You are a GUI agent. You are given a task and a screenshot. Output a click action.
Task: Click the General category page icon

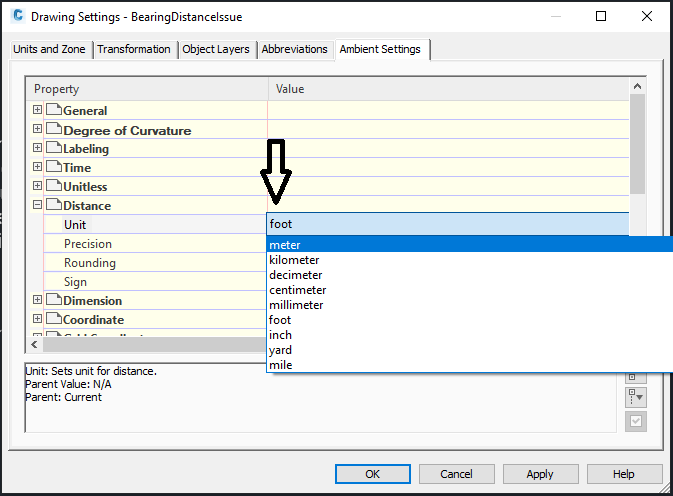tap(53, 110)
